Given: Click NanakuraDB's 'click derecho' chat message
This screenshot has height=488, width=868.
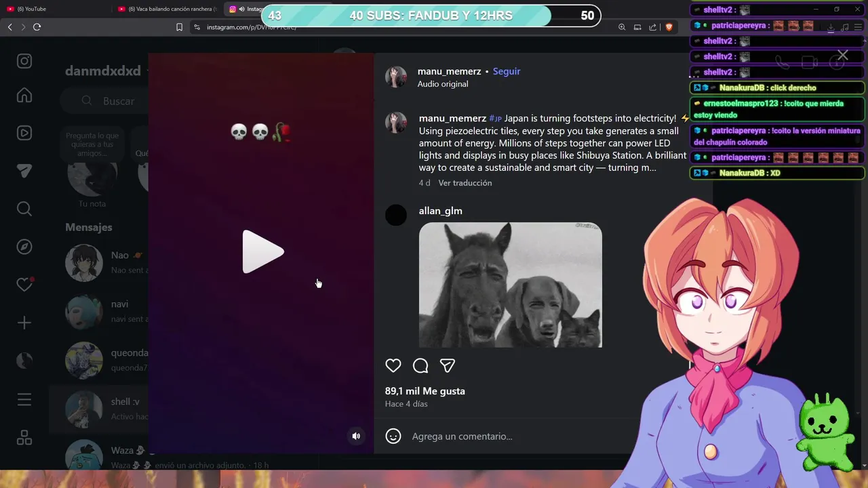Looking at the screenshot, I should pos(777,88).
